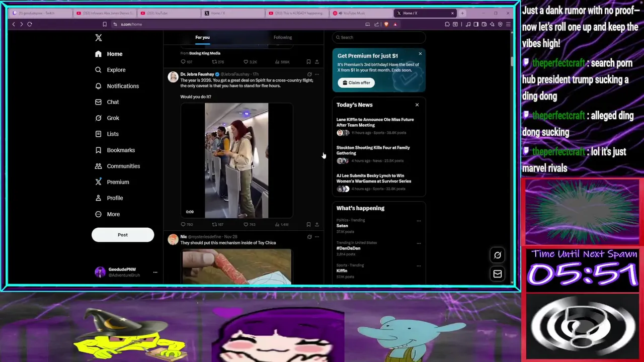644x362 pixels.
Task: View analytics of Boxing King Media post
Action: 282,62
